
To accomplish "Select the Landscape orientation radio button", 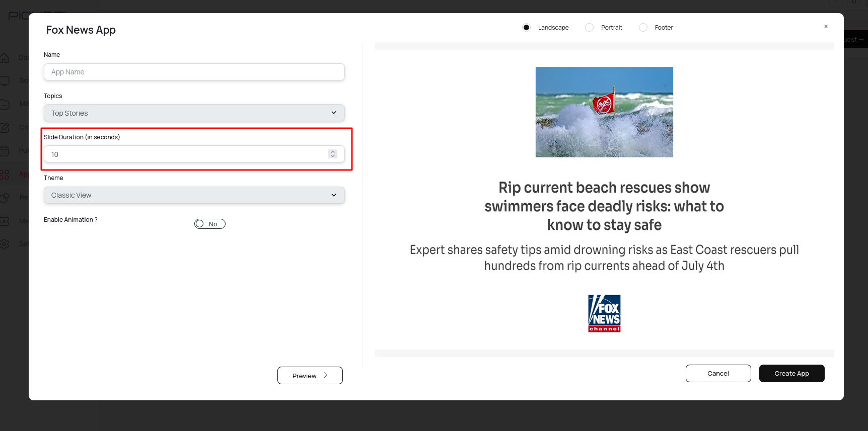I will [526, 28].
